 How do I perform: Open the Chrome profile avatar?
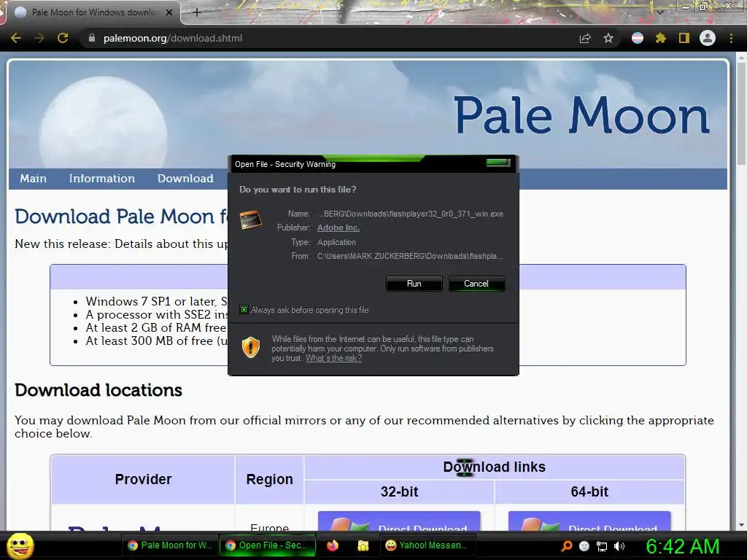click(x=708, y=38)
